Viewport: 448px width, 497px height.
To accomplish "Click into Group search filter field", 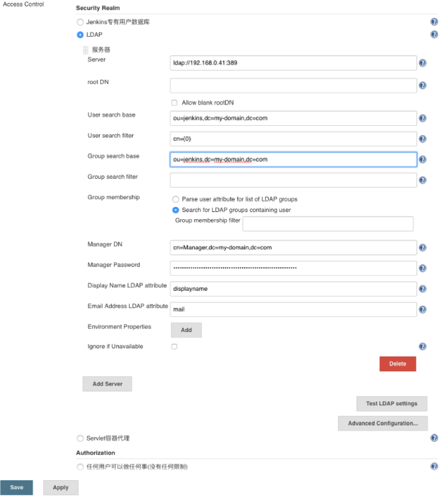I will [x=293, y=180].
